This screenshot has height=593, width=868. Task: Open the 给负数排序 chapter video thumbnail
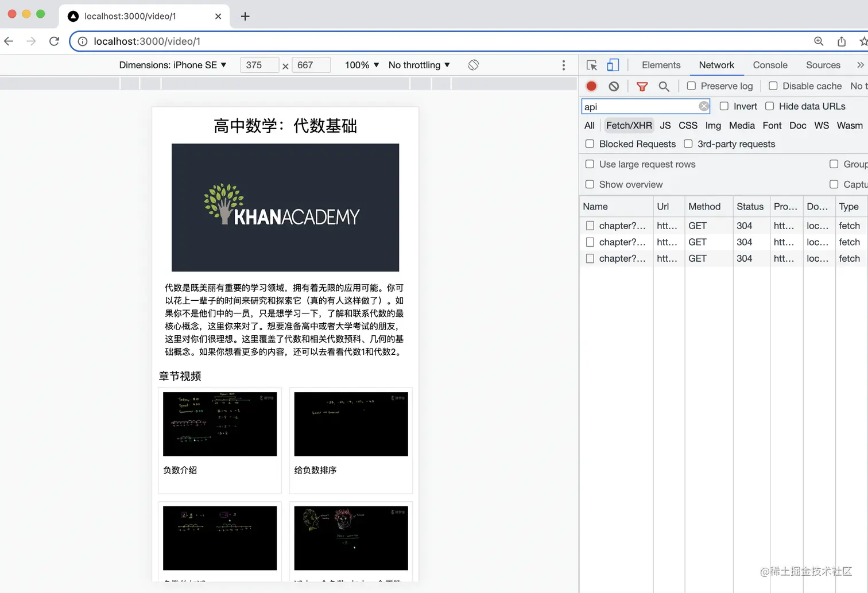coord(351,424)
